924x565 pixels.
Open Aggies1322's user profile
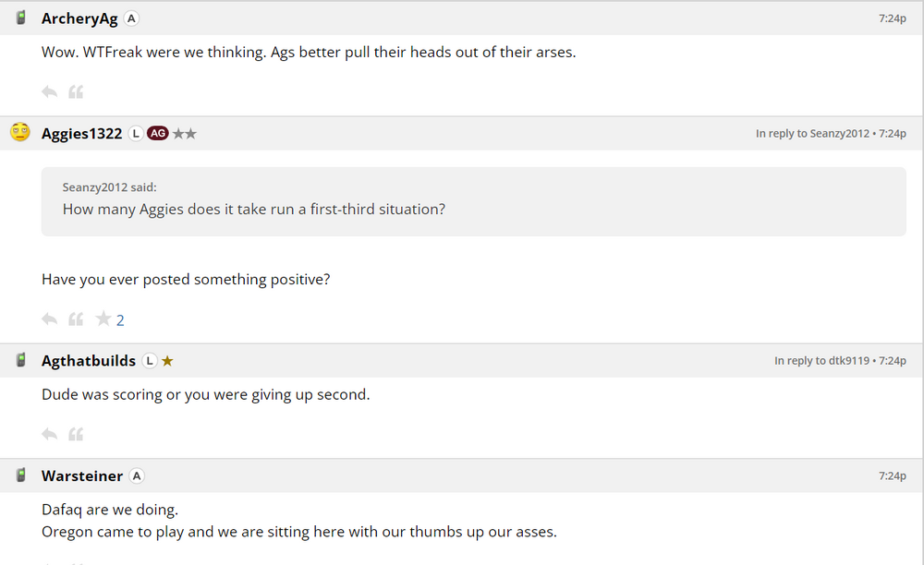click(x=81, y=134)
